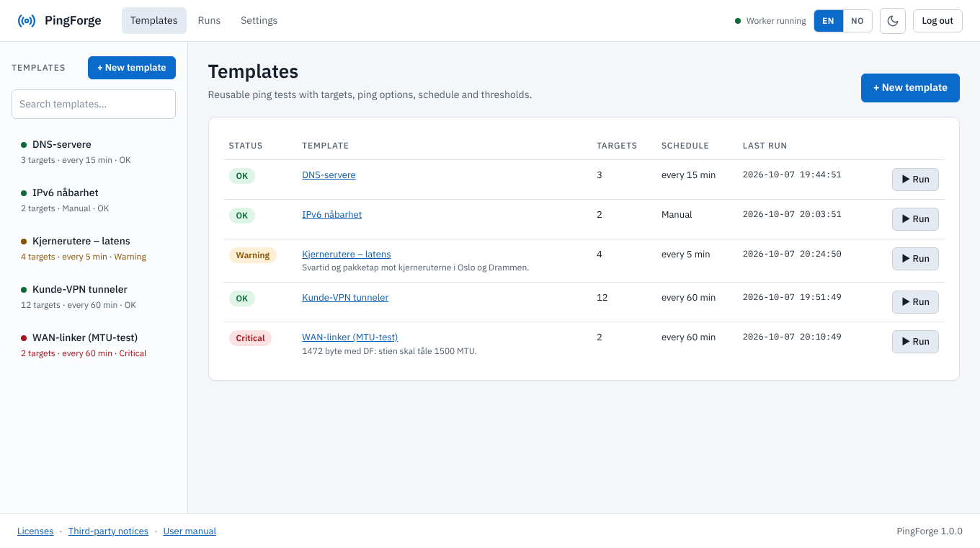Click the Log out button
This screenshot has width=980, height=548.
click(x=937, y=21)
